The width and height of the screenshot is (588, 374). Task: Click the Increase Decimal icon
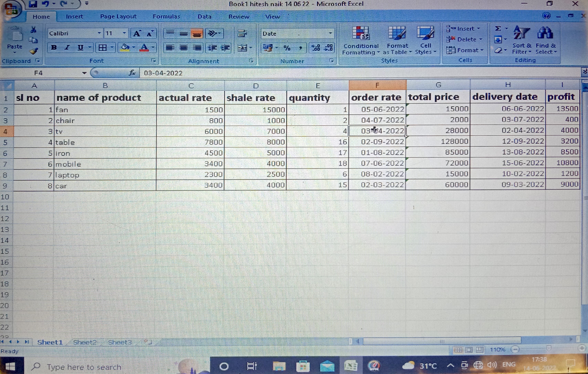tap(316, 48)
